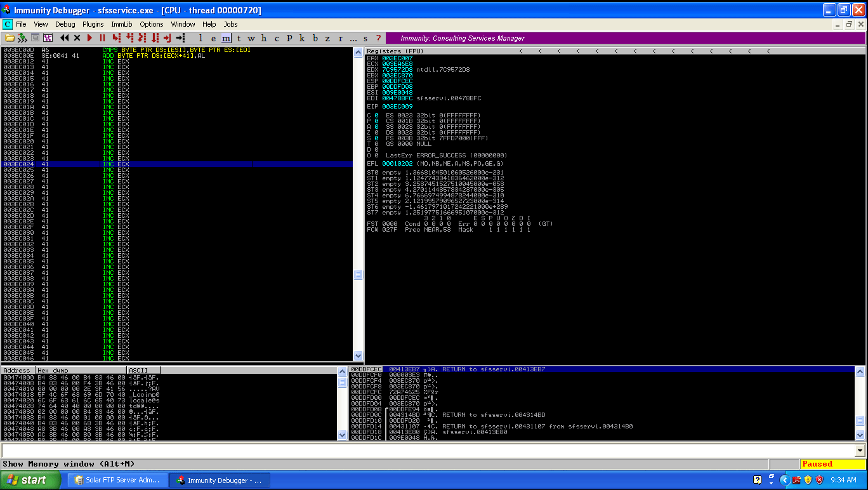Open the View menu
The height and width of the screenshot is (490, 868).
click(x=41, y=24)
